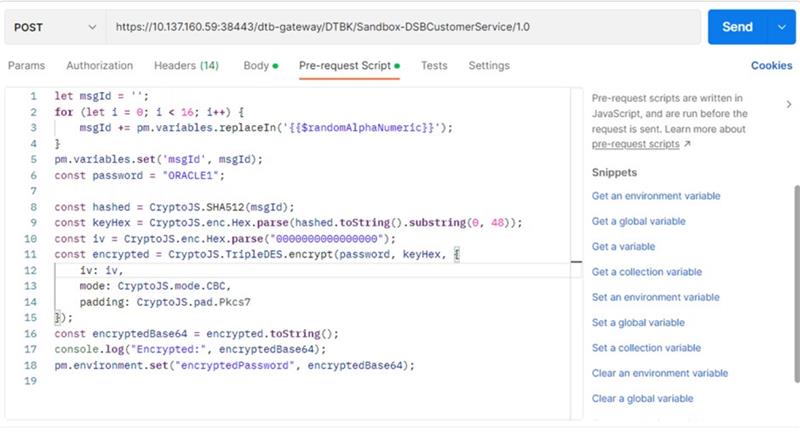Image resolution: width=800 pixels, height=434 pixels.
Task: Open the Cookies link
Action: point(771,66)
